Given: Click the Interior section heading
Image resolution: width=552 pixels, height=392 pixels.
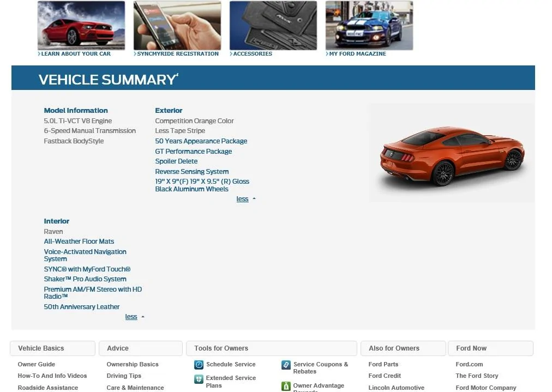Looking at the screenshot, I should pos(56,221).
